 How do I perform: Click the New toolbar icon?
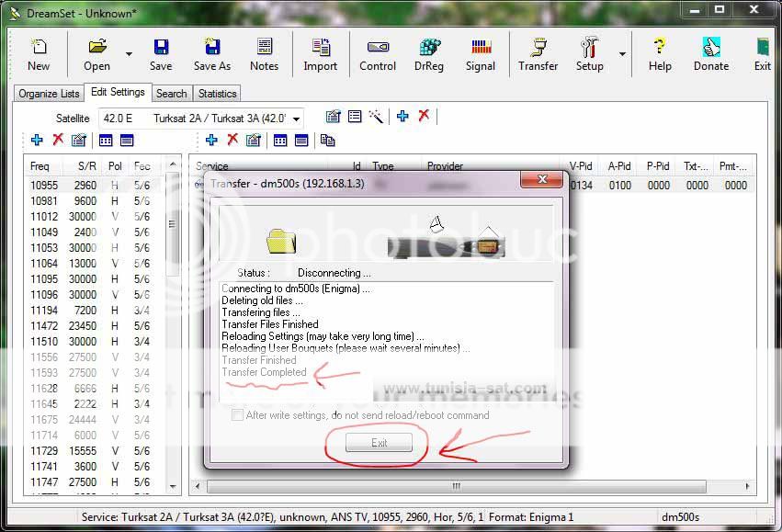point(39,54)
